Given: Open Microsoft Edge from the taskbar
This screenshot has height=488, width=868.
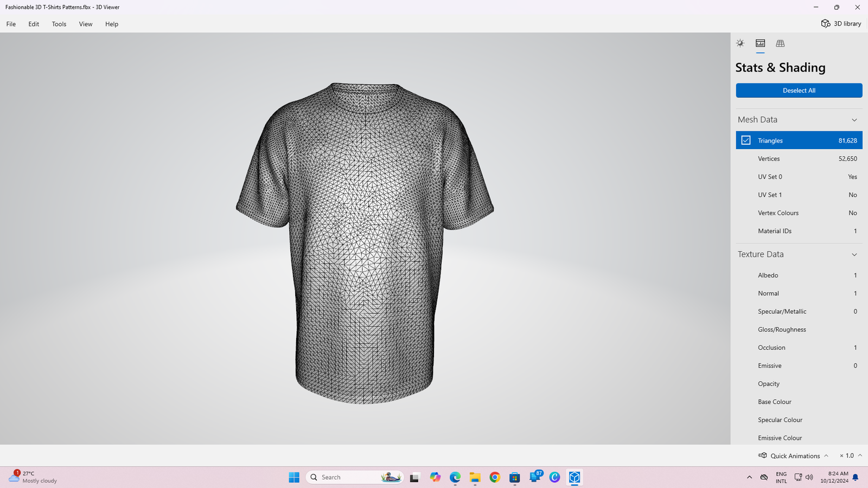Looking at the screenshot, I should (x=455, y=477).
